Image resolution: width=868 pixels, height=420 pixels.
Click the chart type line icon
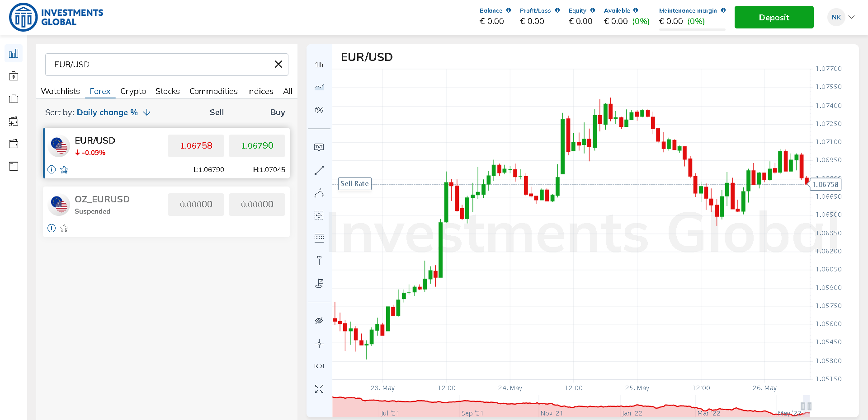319,87
